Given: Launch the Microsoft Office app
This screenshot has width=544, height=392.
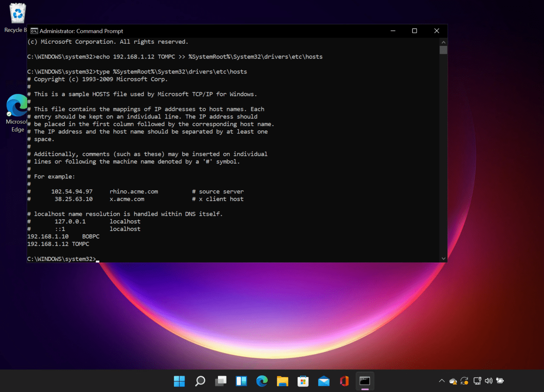Looking at the screenshot, I should (x=344, y=381).
